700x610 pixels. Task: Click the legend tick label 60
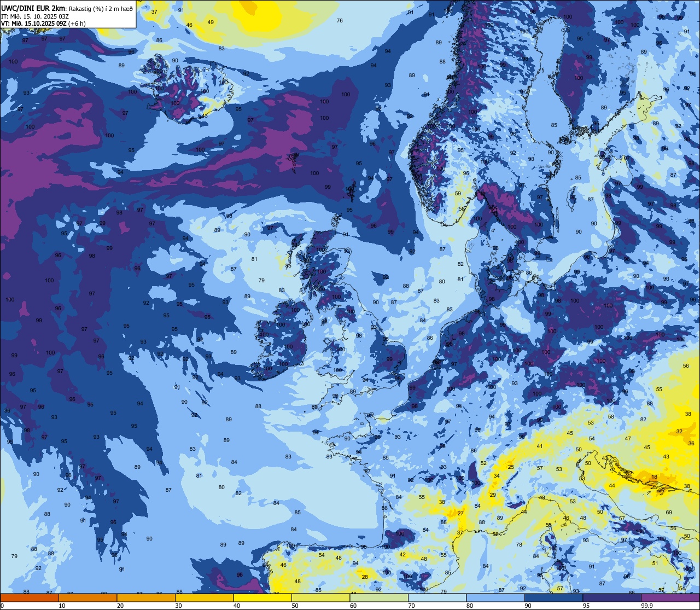[353, 606]
